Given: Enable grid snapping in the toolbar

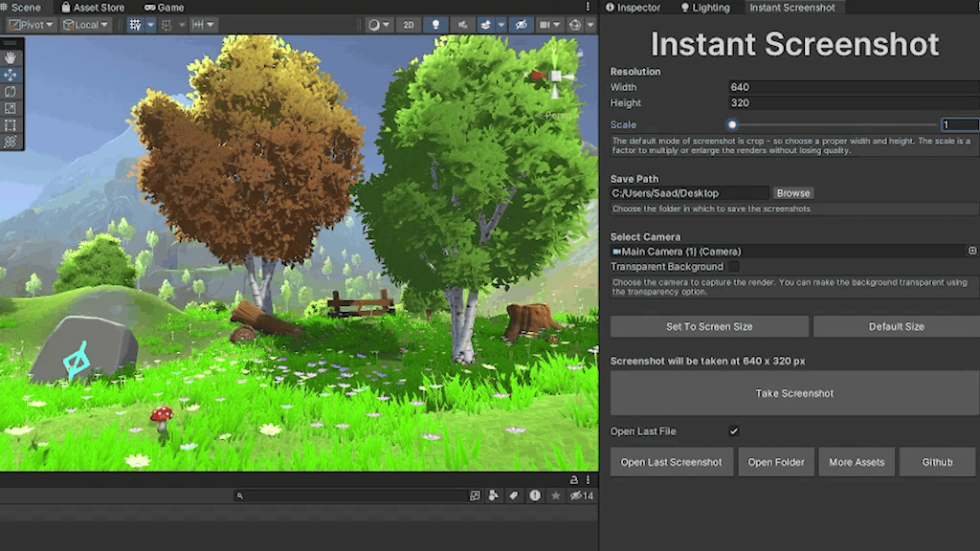Looking at the screenshot, I should pyautogui.click(x=166, y=25).
